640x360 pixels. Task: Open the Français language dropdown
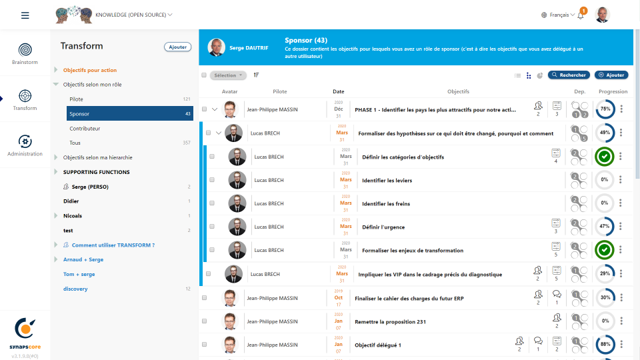click(x=558, y=15)
